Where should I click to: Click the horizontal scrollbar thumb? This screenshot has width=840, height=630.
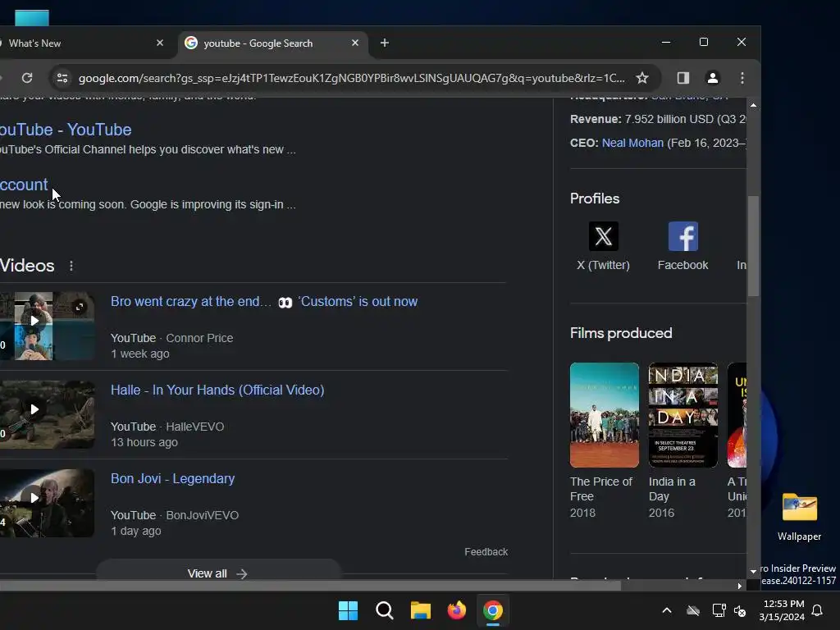coord(311,586)
